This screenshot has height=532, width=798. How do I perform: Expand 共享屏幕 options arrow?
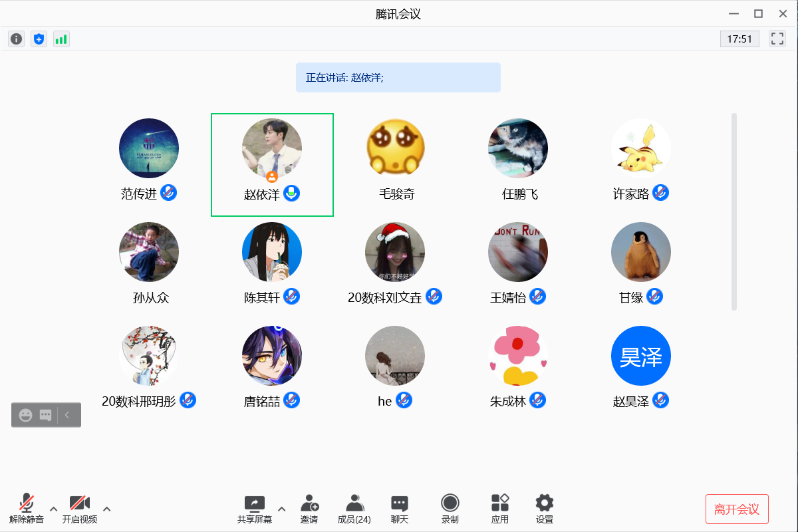pyautogui.click(x=281, y=509)
